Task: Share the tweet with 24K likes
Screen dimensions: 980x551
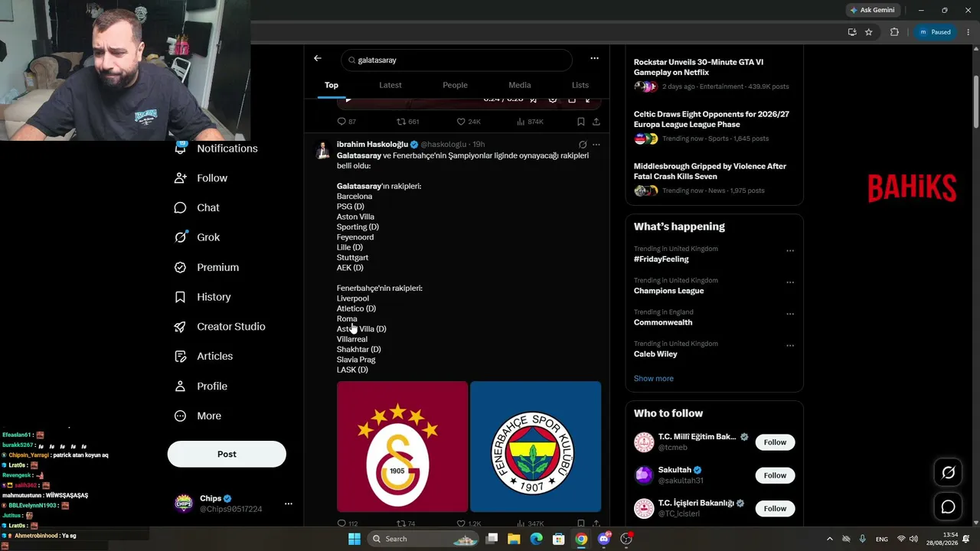Action: (x=596, y=122)
